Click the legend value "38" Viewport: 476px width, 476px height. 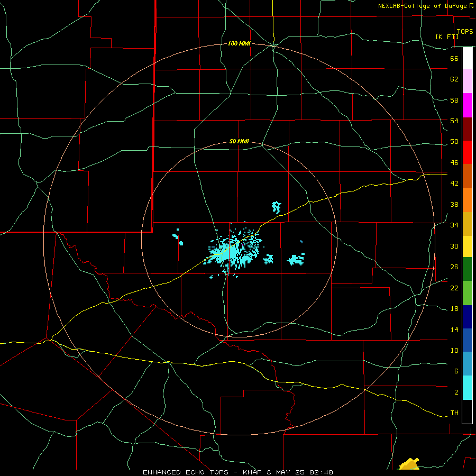point(454,205)
